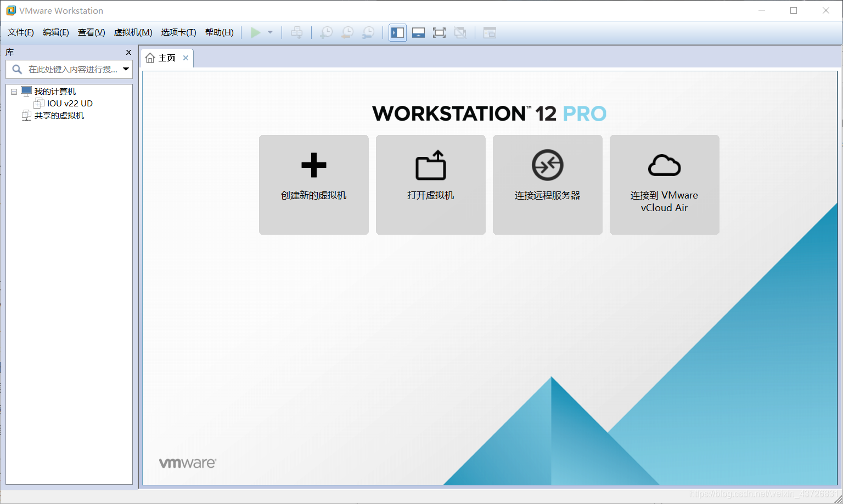Click 创建新的虚拟机 tile
This screenshot has width=843, height=504.
click(314, 185)
